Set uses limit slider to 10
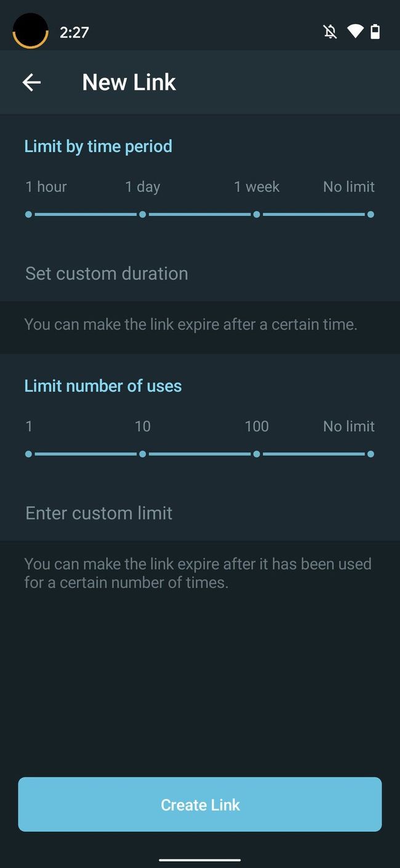 143,454
